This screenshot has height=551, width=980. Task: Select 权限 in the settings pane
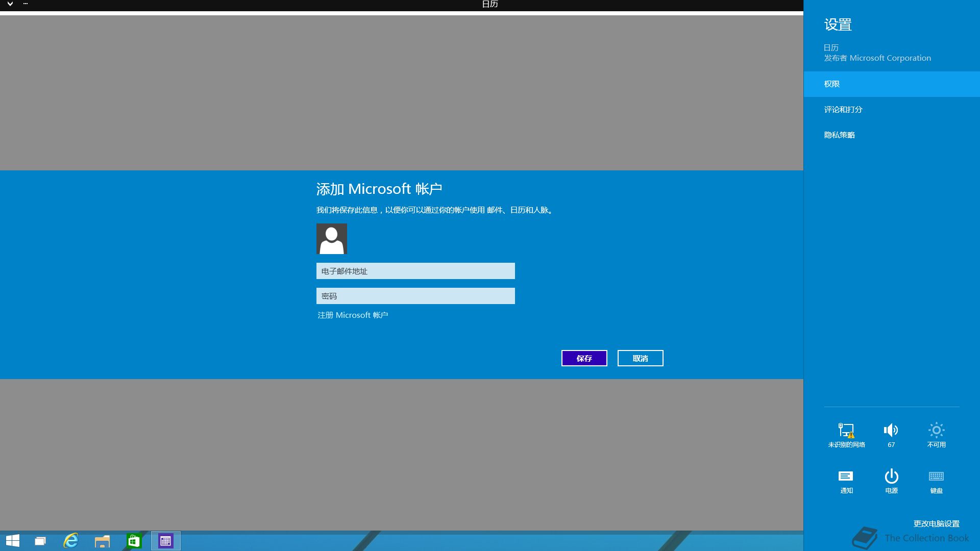click(892, 84)
